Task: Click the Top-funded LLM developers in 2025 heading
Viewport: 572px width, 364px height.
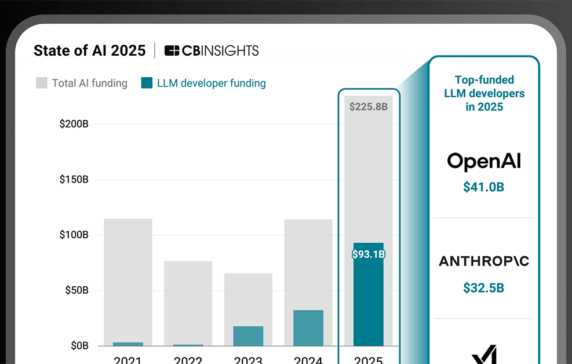Action: click(484, 93)
